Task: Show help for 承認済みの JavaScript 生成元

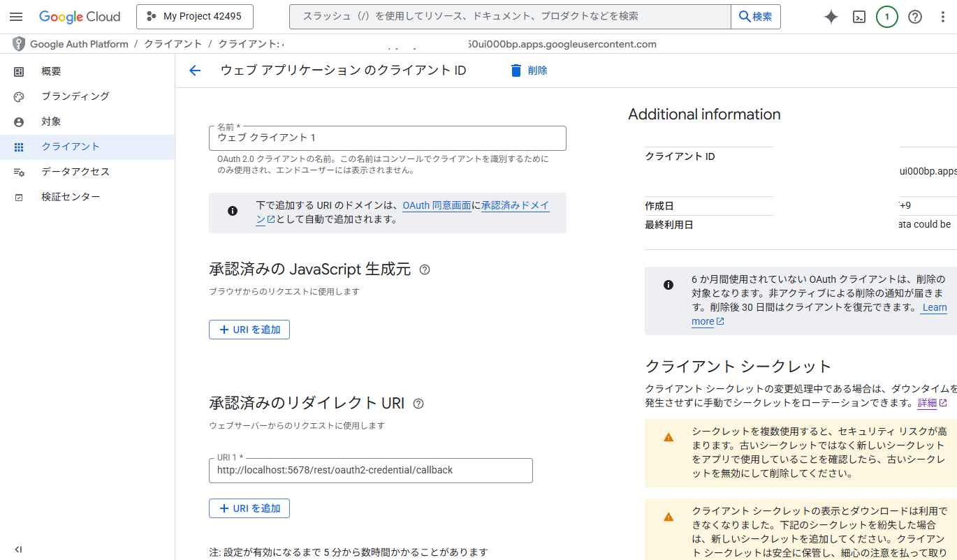Action: 425,270
